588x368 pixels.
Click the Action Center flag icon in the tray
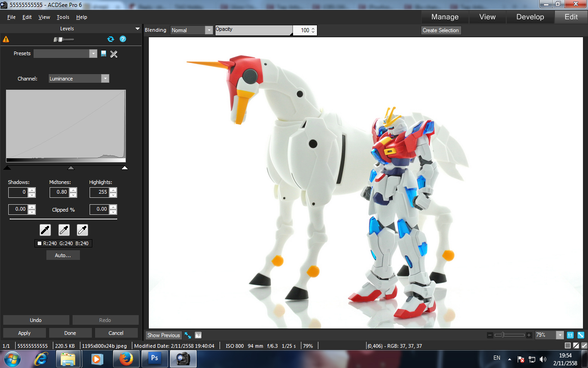[521, 359]
